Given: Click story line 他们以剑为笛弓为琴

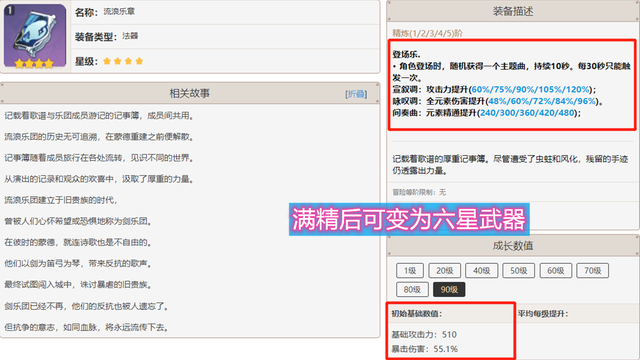Looking at the screenshot, I should click(x=78, y=264).
